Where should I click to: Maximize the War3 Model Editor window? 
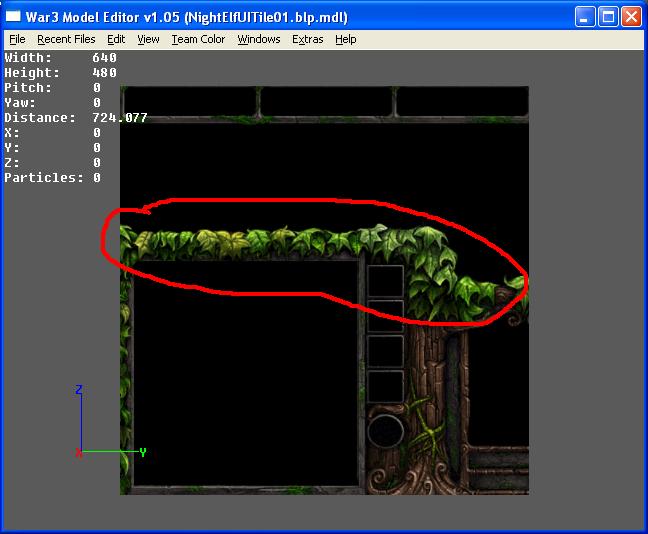click(608, 17)
